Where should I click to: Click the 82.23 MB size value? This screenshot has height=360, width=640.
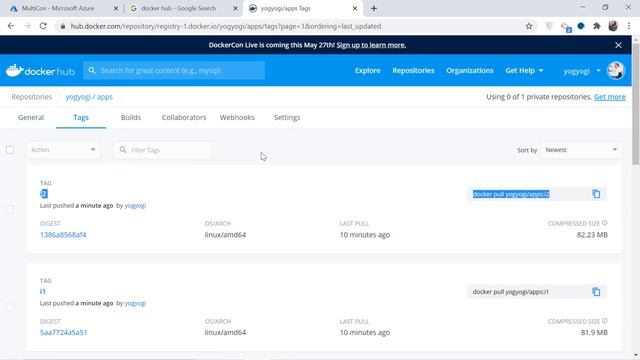pos(592,235)
